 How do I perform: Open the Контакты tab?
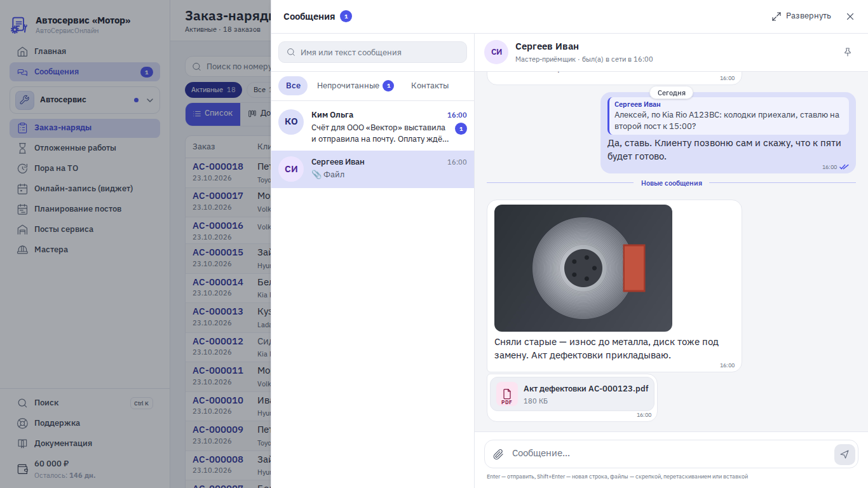(430, 86)
